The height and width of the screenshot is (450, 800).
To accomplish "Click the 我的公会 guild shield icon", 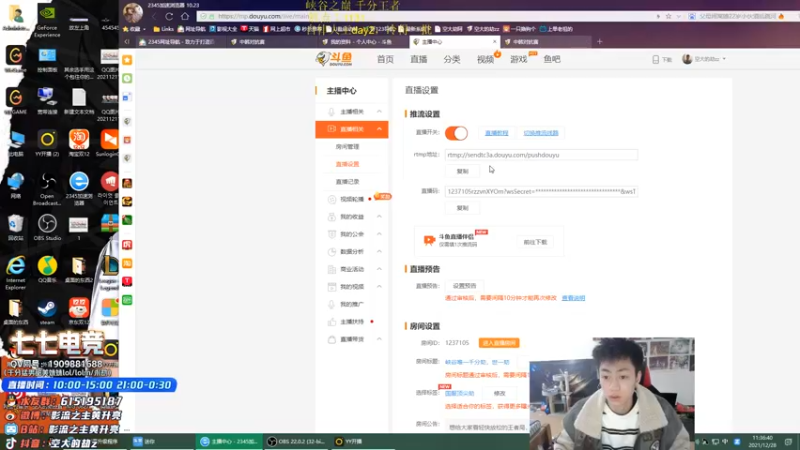I will [x=332, y=234].
